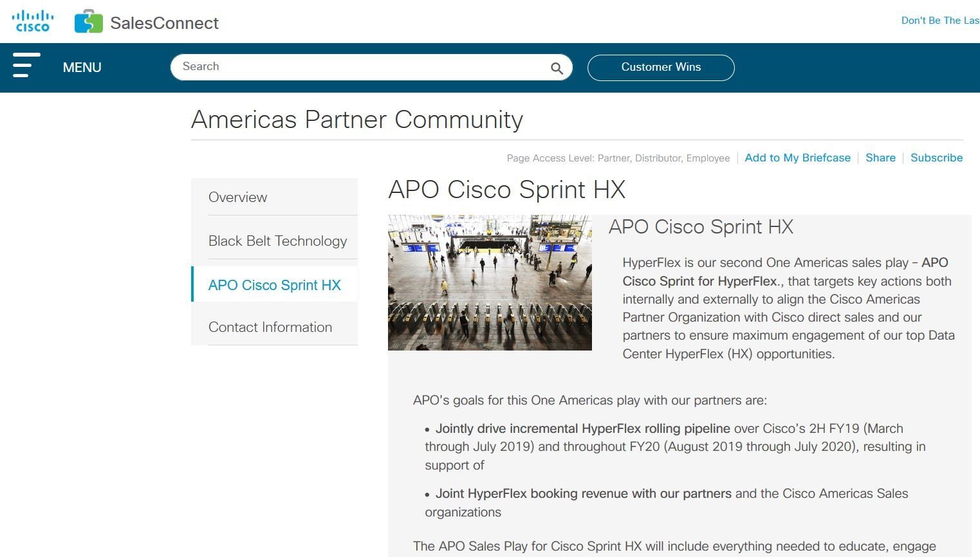Click the MENU label
The height and width of the screenshot is (557, 980).
[x=82, y=68]
